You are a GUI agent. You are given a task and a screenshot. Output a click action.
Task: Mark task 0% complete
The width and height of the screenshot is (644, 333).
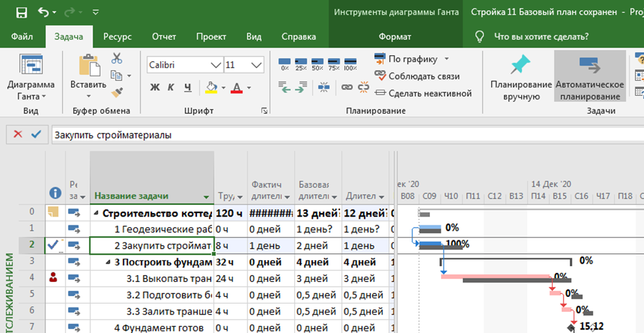tap(285, 65)
